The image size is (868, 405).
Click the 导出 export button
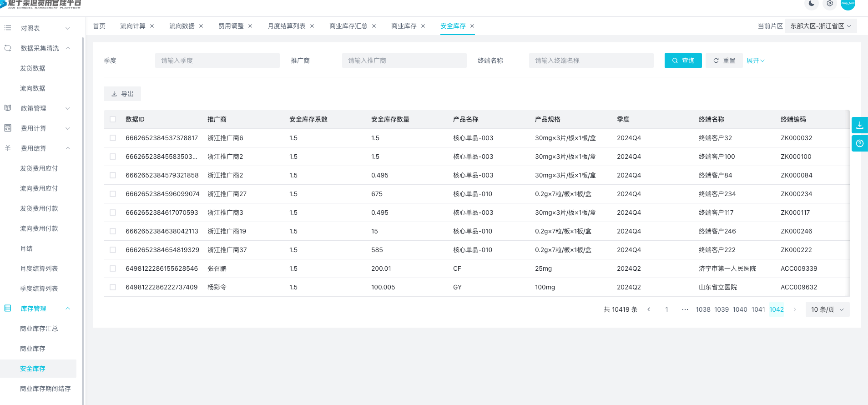pyautogui.click(x=122, y=94)
